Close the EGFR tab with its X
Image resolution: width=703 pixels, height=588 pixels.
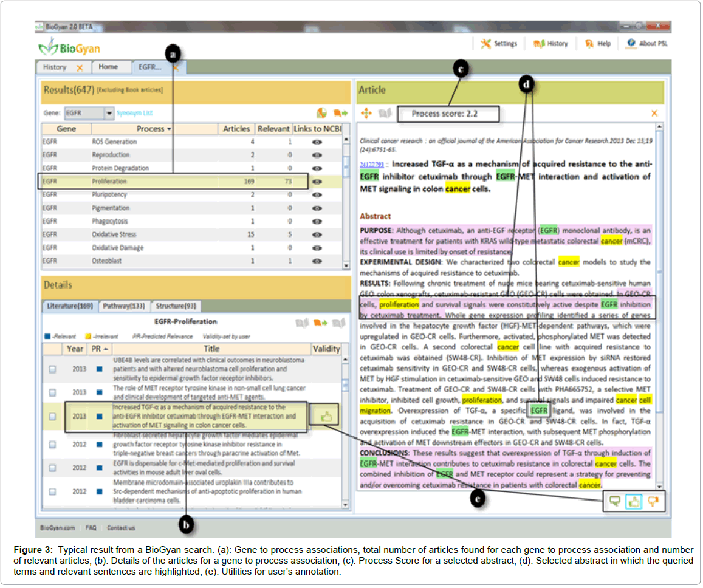[x=176, y=68]
